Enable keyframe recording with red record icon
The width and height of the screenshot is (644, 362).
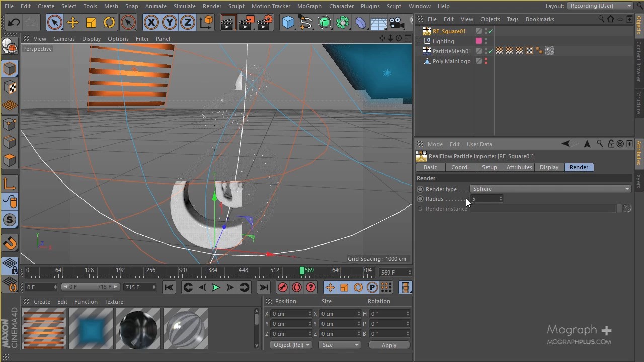(283, 287)
